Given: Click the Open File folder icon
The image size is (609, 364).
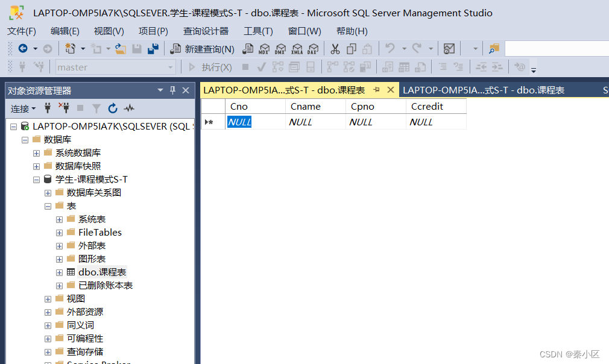Looking at the screenshot, I should pyautogui.click(x=121, y=48).
